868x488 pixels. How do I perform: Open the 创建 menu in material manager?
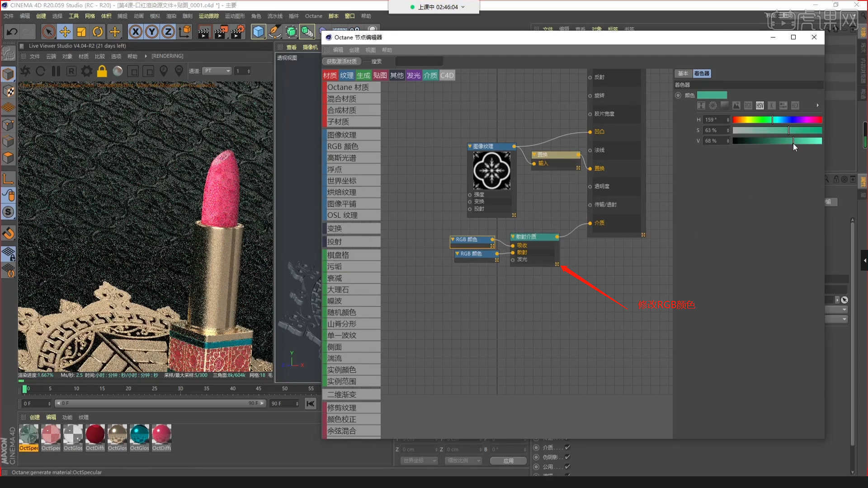pos(35,418)
